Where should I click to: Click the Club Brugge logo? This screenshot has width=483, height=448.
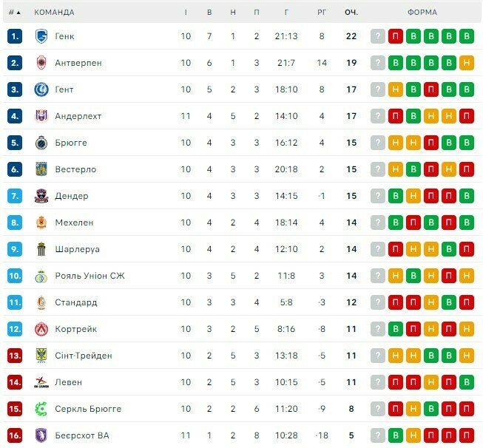pos(41,143)
